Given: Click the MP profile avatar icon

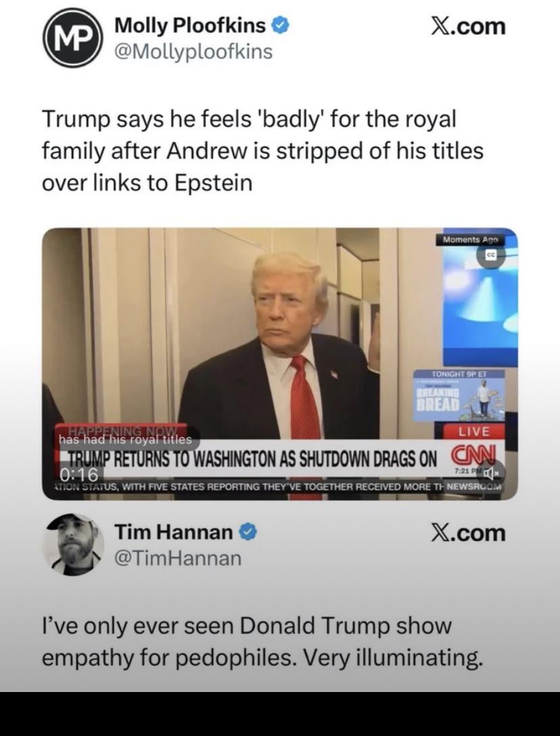Looking at the screenshot, I should [x=73, y=38].
